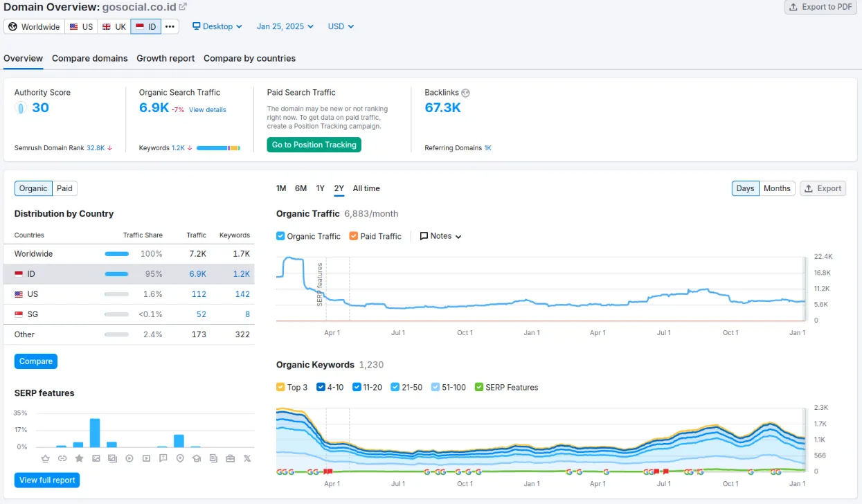Click View full report button

(47, 480)
